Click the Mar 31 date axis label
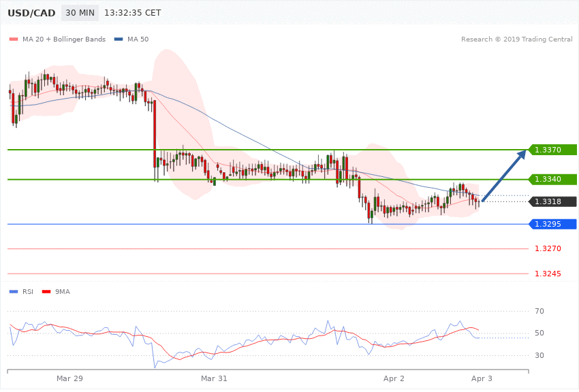The height and width of the screenshot is (392, 579). (214, 378)
